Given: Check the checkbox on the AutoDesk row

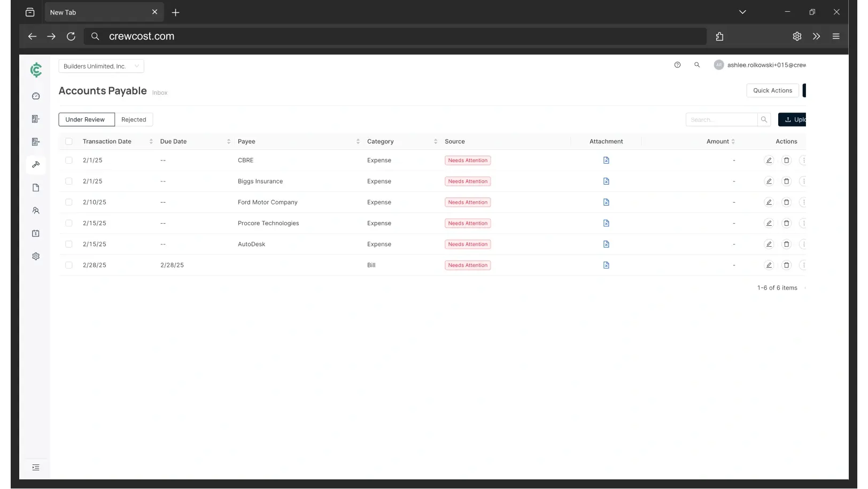Looking at the screenshot, I should pyautogui.click(x=68, y=244).
